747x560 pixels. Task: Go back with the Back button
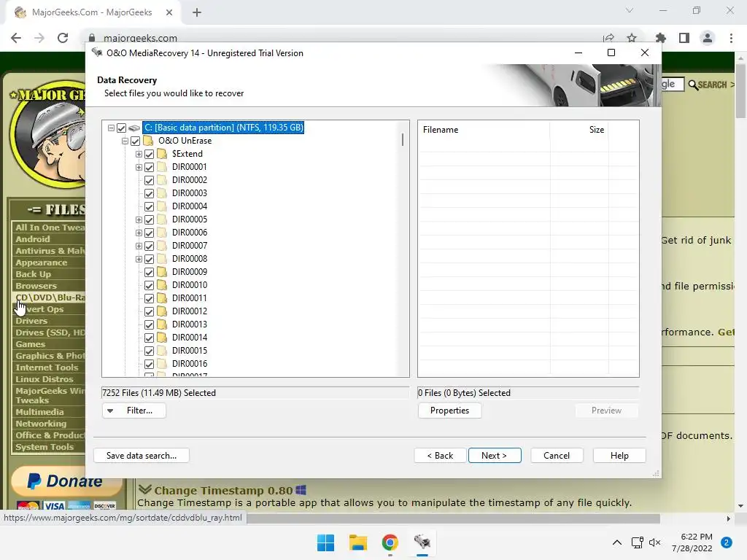(x=440, y=456)
